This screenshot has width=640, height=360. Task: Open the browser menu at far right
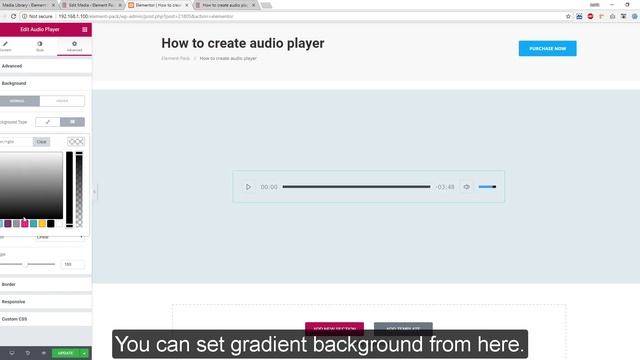click(x=635, y=16)
